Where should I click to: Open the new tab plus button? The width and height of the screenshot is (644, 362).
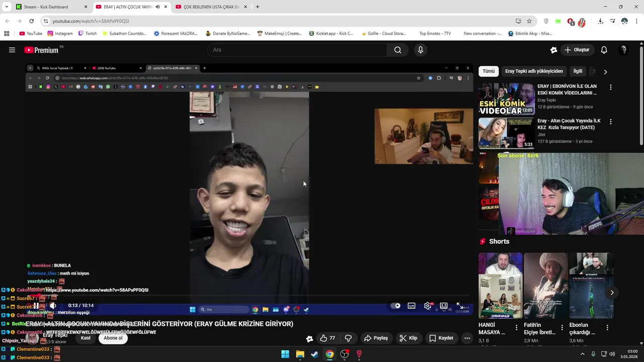point(258,7)
